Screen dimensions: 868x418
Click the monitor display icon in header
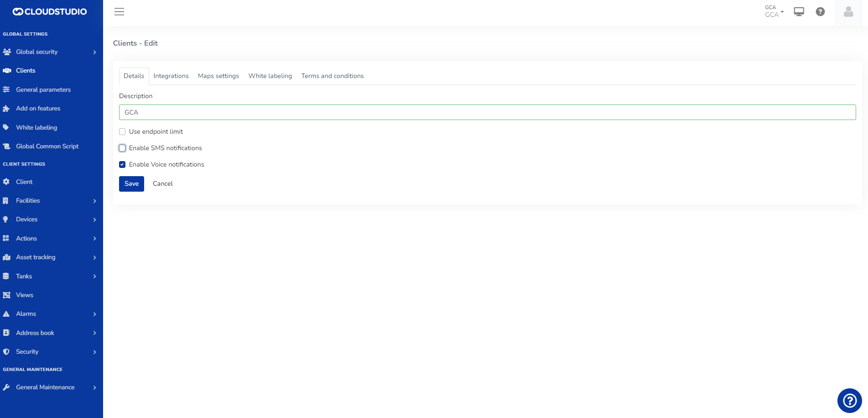(x=799, y=12)
